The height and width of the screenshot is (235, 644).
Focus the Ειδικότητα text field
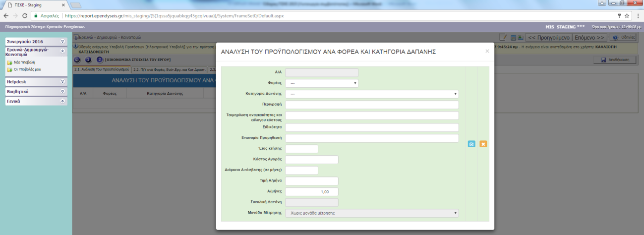coord(372,127)
